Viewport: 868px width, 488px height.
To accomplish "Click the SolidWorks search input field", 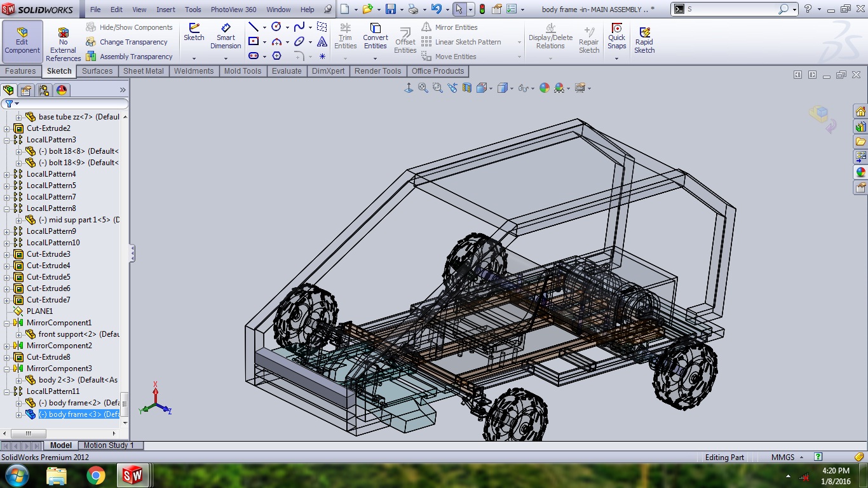I will pos(730,10).
